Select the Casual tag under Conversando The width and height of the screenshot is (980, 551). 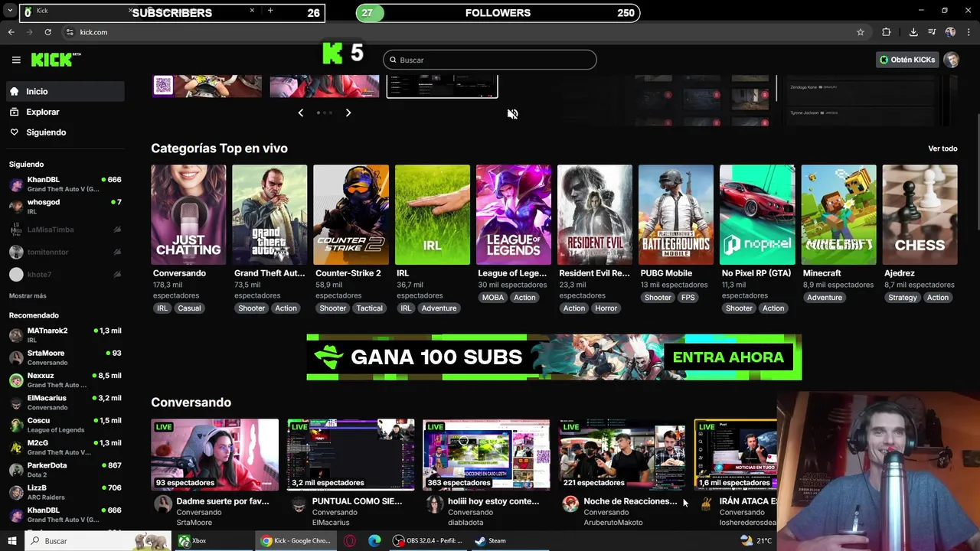[x=189, y=308]
